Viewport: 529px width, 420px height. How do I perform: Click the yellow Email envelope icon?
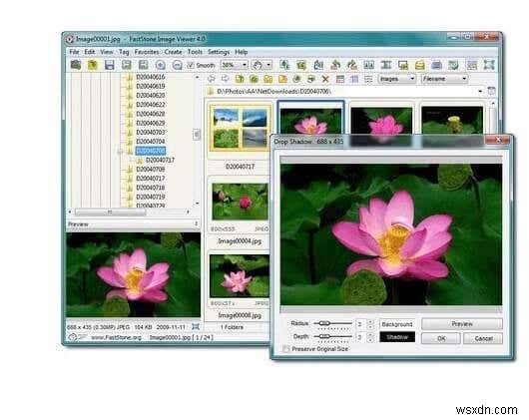click(419, 65)
